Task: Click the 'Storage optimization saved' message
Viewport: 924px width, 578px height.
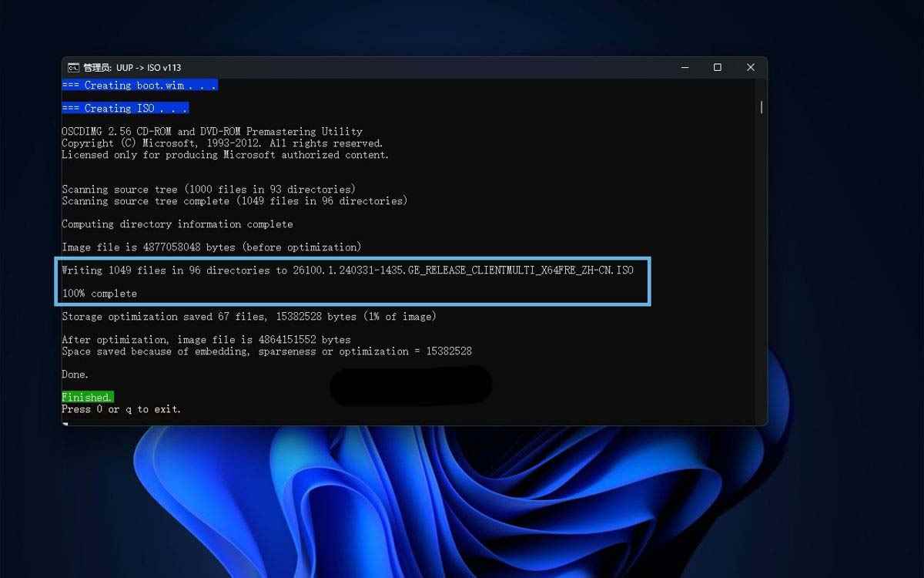Action: [249, 316]
